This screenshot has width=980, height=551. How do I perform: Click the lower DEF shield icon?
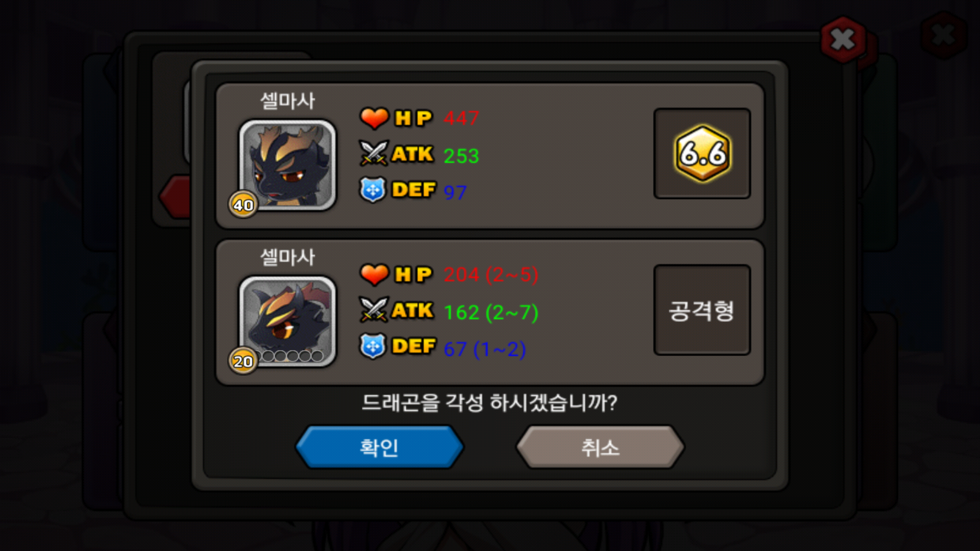[373, 346]
